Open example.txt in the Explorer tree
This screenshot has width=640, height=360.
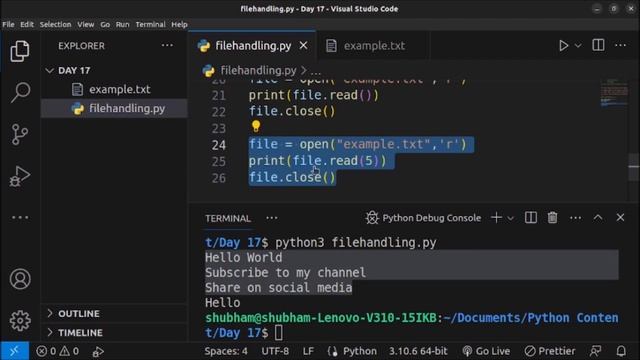pos(114,89)
